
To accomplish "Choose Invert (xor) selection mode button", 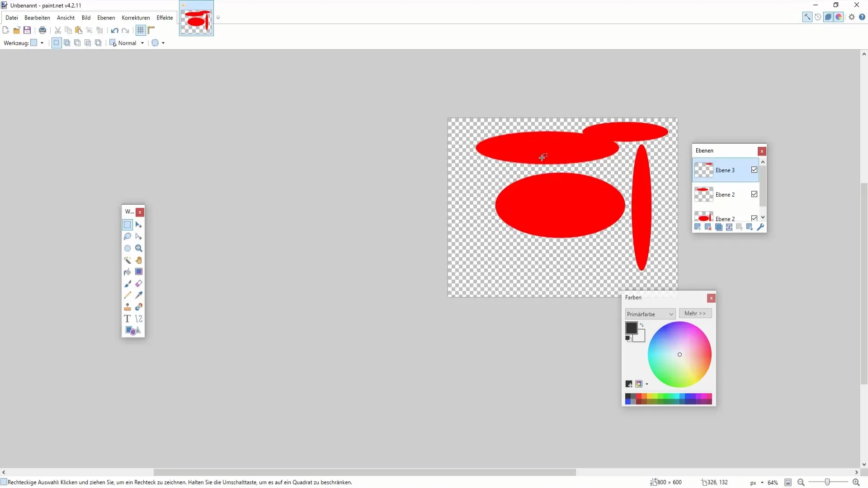I will 98,43.
